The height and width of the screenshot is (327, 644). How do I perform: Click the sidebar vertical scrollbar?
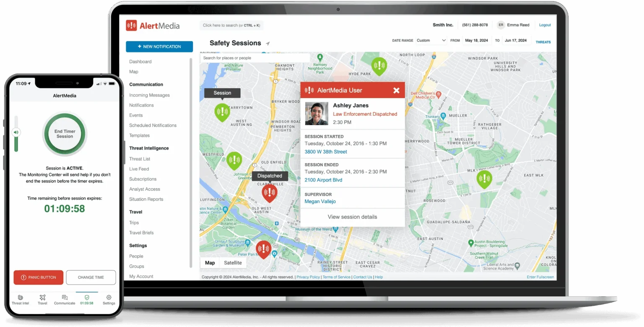pyautogui.click(x=191, y=164)
